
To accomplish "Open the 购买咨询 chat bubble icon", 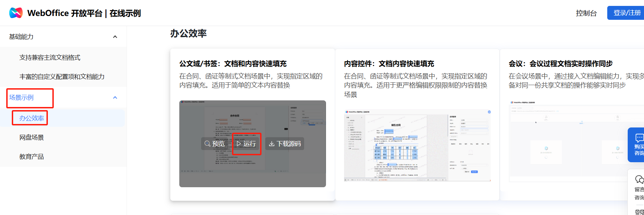I will click(x=639, y=138).
